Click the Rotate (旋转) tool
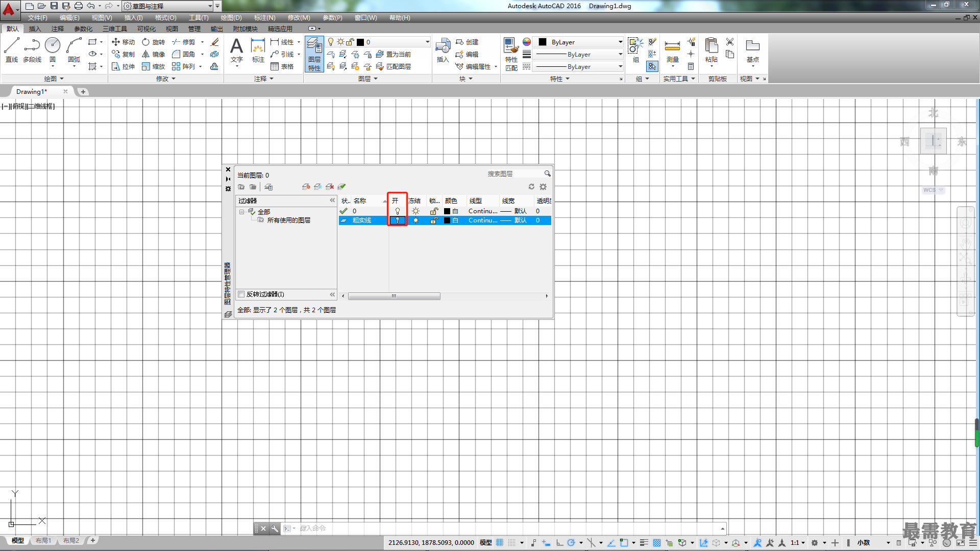Screen dimensions: 980x551 tap(153, 42)
